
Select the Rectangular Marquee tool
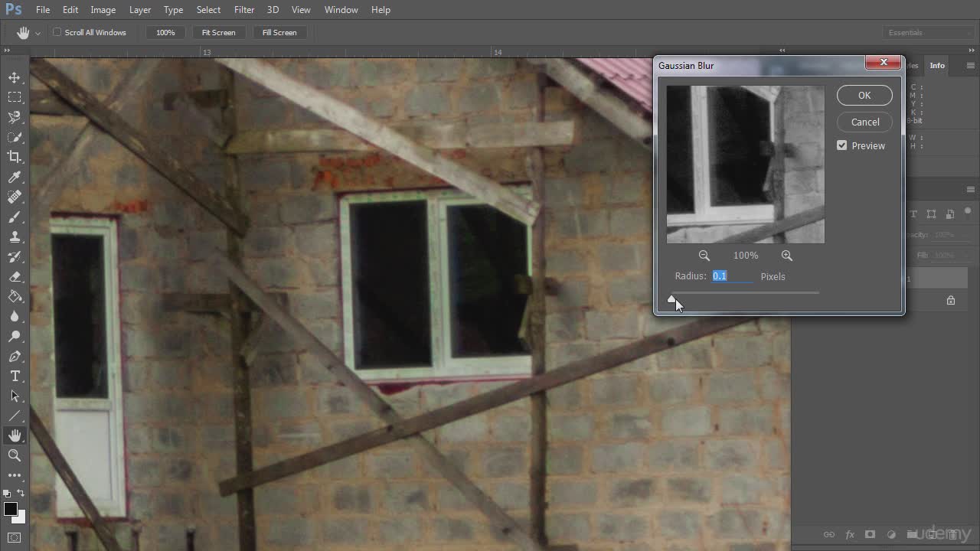pos(15,97)
